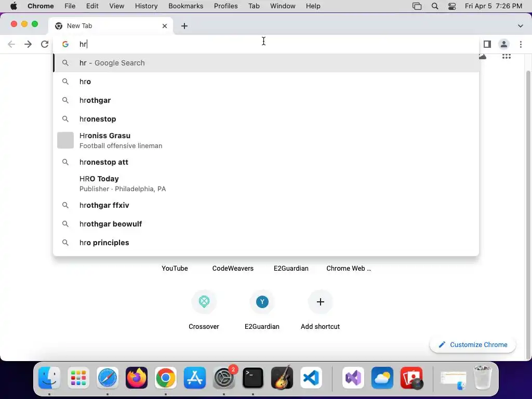Open Chrome's three-dot menu
The height and width of the screenshot is (399, 532).
pos(521,44)
